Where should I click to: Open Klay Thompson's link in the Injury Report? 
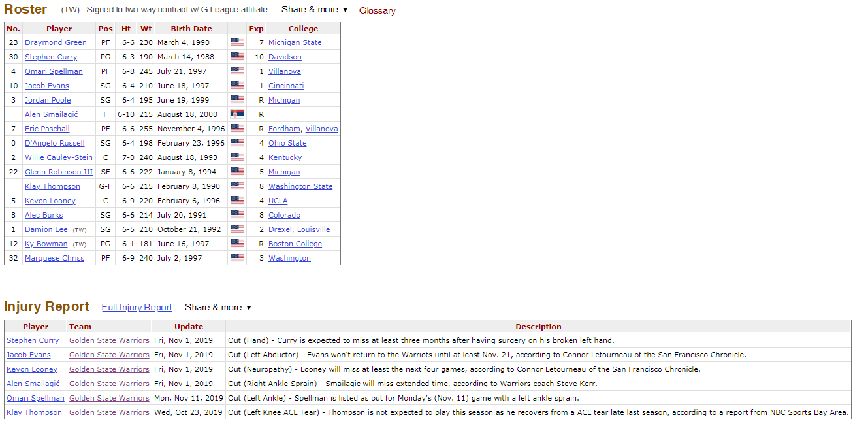pos(34,412)
